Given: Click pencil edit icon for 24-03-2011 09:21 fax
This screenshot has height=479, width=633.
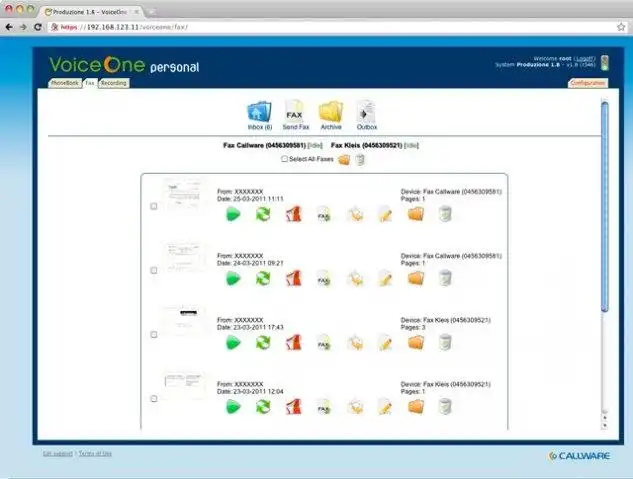Looking at the screenshot, I should pos(385,278).
